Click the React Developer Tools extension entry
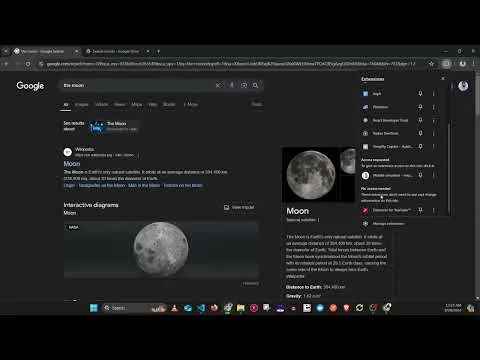Screen dimensions: 480x360 click(387, 120)
